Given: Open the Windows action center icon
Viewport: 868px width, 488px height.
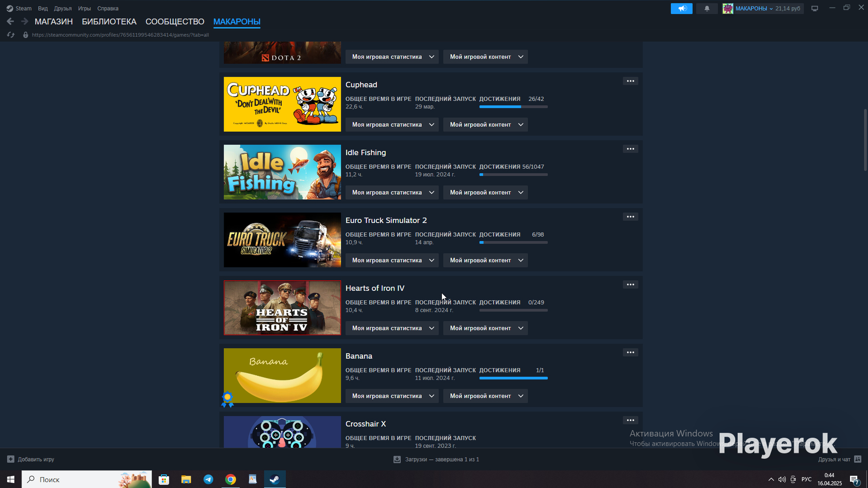Looking at the screenshot, I should tap(855, 479).
